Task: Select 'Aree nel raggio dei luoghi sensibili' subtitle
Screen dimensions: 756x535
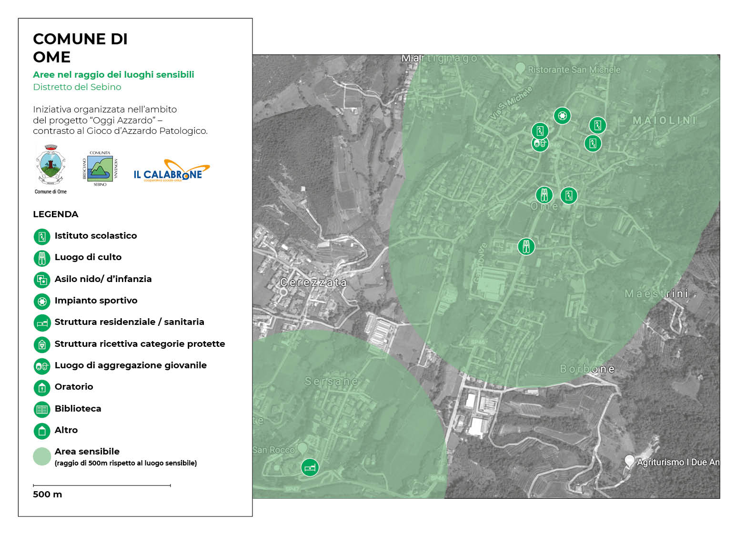Action: (x=113, y=74)
